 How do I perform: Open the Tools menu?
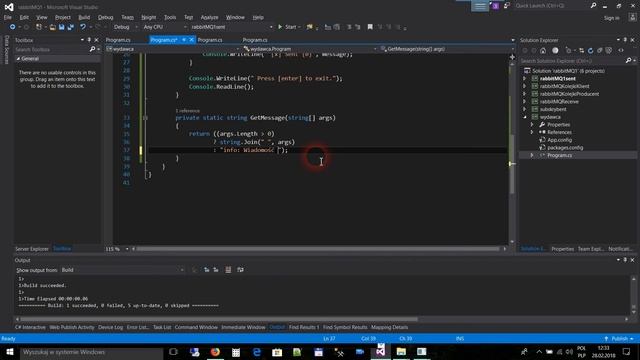[x=170, y=17]
